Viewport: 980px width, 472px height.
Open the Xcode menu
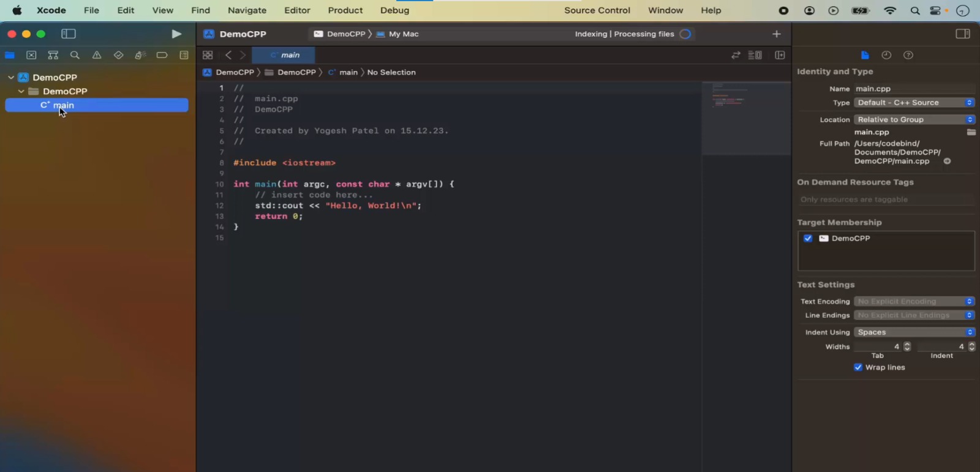(x=51, y=10)
